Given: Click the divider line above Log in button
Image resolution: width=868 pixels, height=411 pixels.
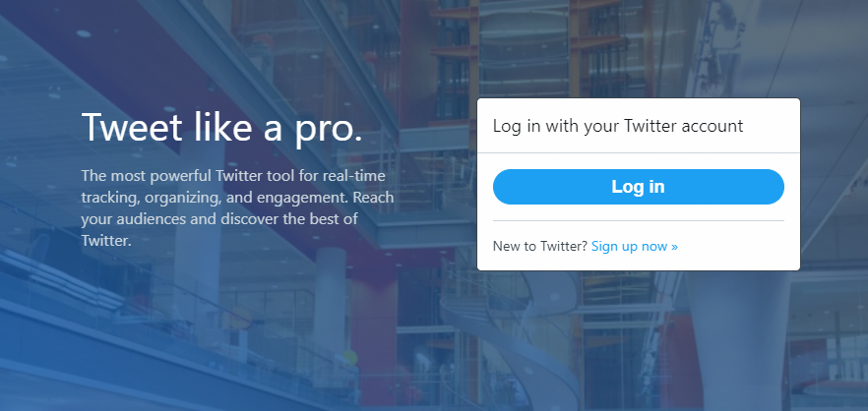Looking at the screenshot, I should point(639,152).
